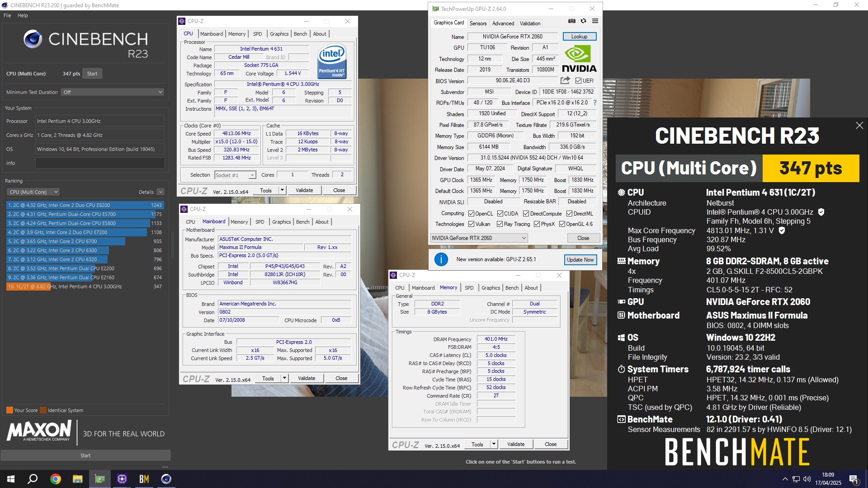Open the NVIDIA GeForce RTX 2060 GPU selector
Image resolution: width=868 pixels, height=488 pixels.
click(479, 238)
